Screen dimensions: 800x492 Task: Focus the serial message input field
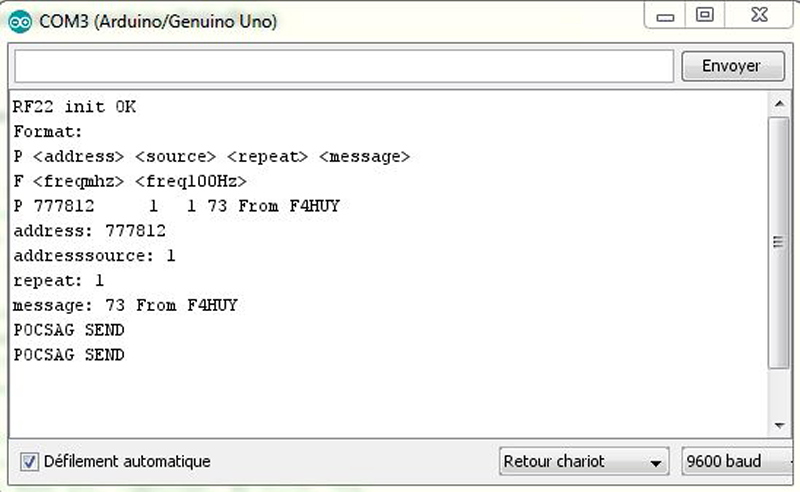point(344,66)
